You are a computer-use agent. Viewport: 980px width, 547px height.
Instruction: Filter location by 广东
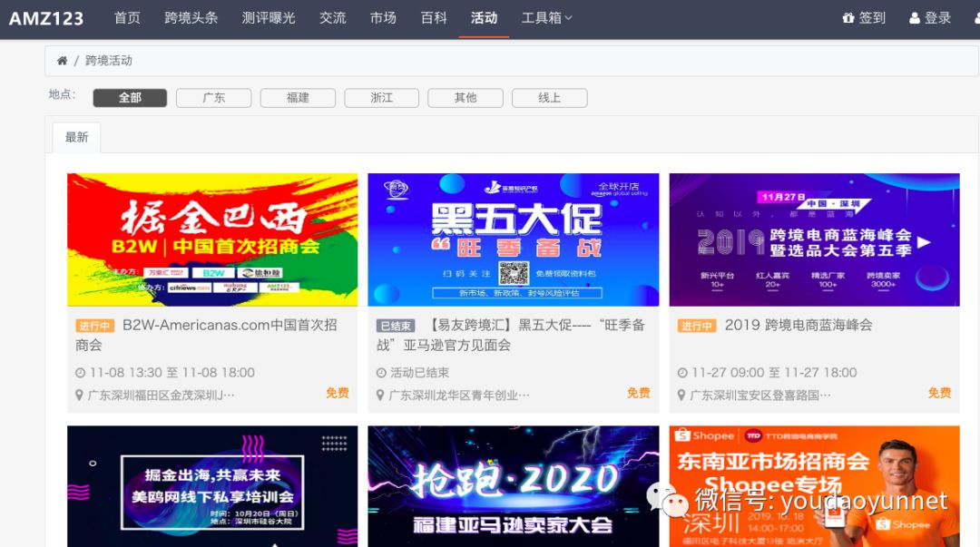pos(214,98)
